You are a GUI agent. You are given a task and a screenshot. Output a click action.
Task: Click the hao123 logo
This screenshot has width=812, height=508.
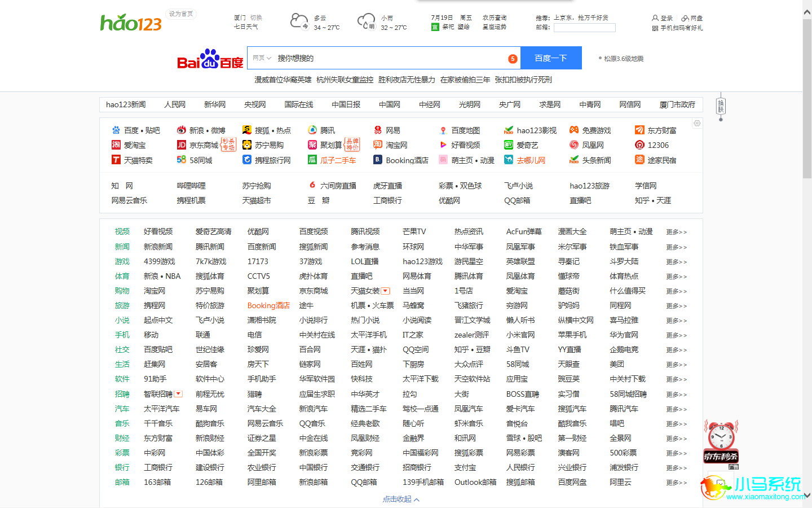click(x=131, y=23)
